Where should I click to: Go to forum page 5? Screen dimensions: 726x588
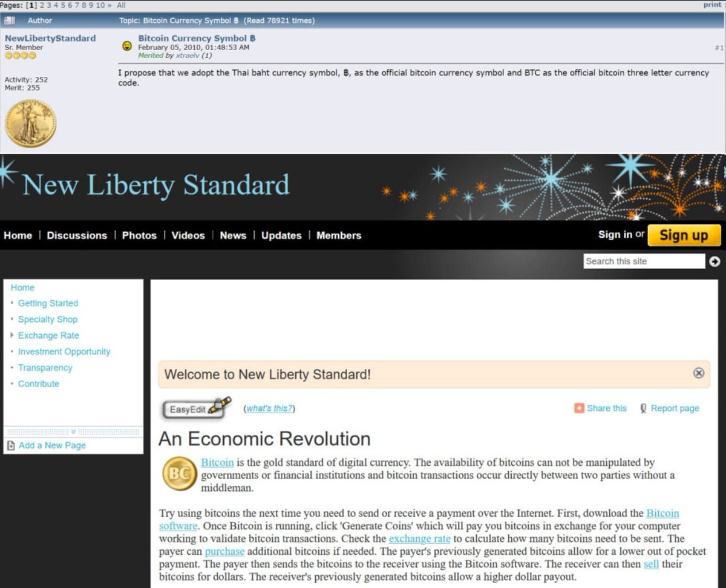[x=64, y=5]
